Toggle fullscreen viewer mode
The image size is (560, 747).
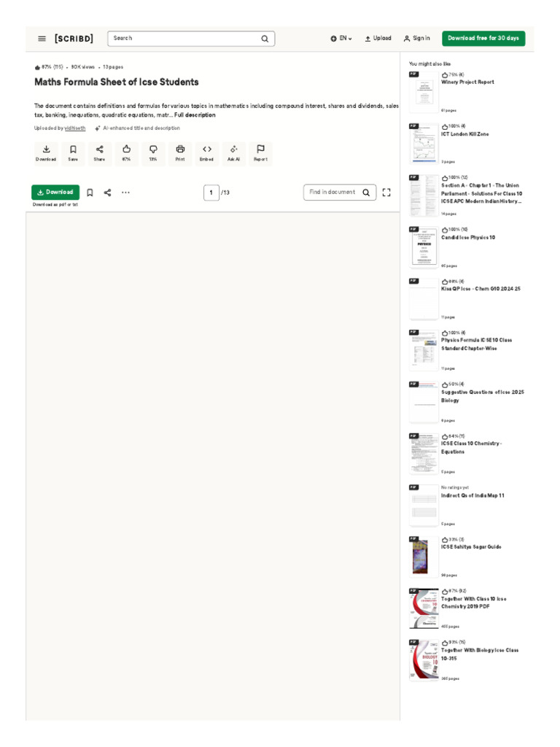click(x=386, y=193)
